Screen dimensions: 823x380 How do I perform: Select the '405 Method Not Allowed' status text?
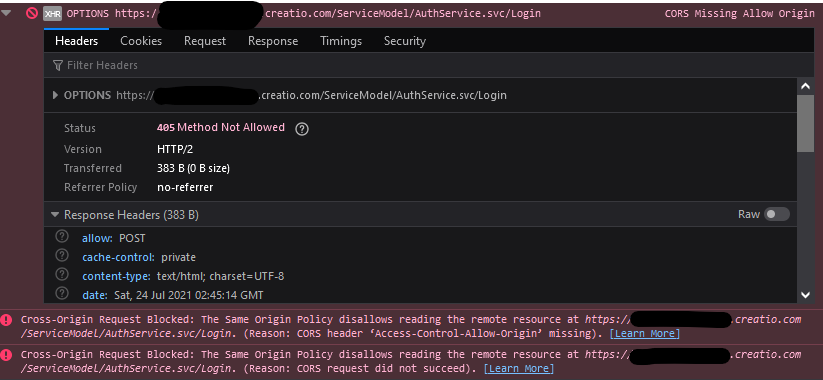point(221,128)
